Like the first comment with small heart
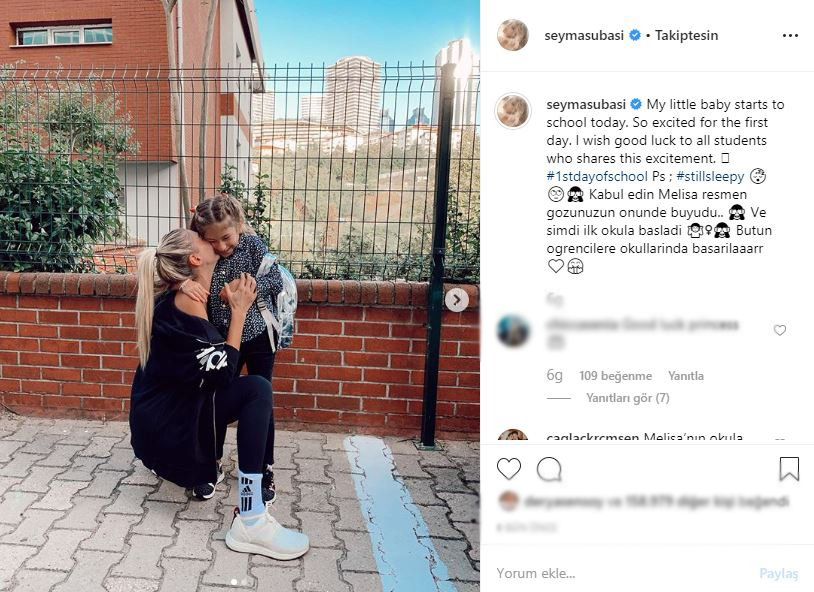This screenshot has width=814, height=592. coord(780,330)
